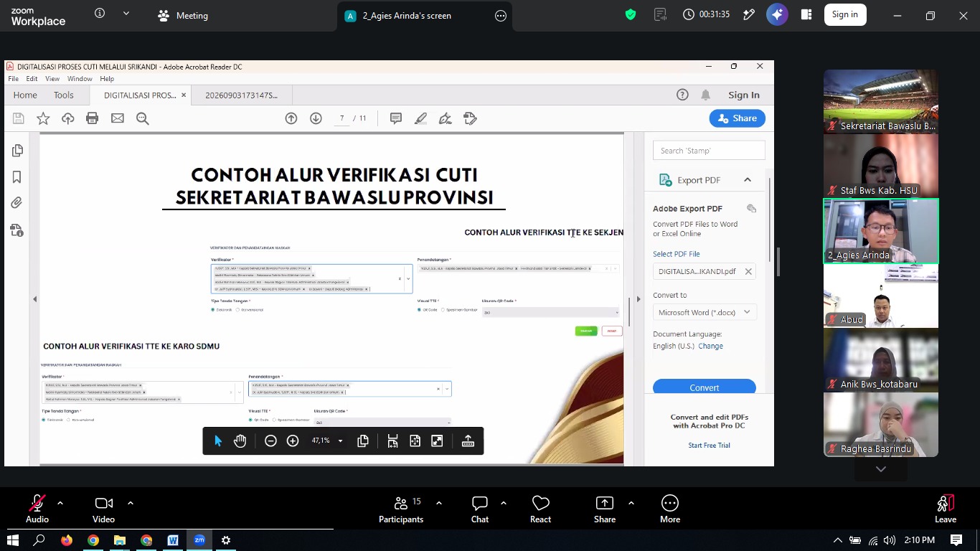Collapse the Export PDF section chevron
Viewport: 980px width, 551px height.
click(748, 180)
